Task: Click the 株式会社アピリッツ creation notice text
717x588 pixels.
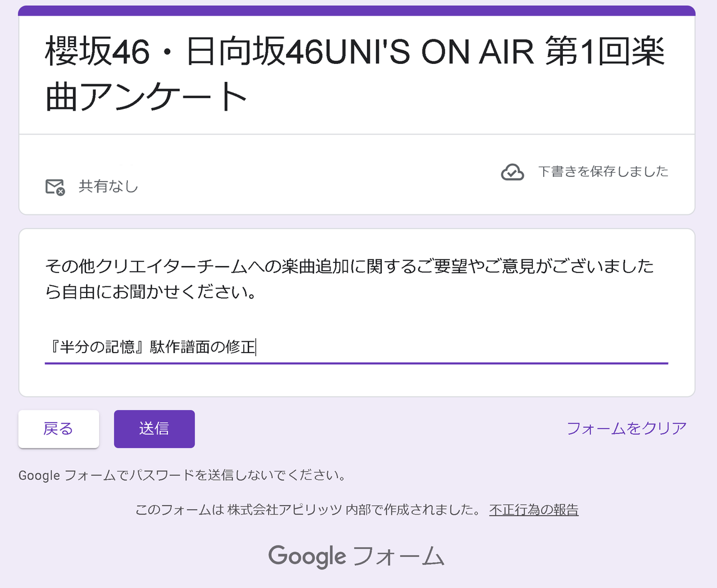Action: coord(308,510)
